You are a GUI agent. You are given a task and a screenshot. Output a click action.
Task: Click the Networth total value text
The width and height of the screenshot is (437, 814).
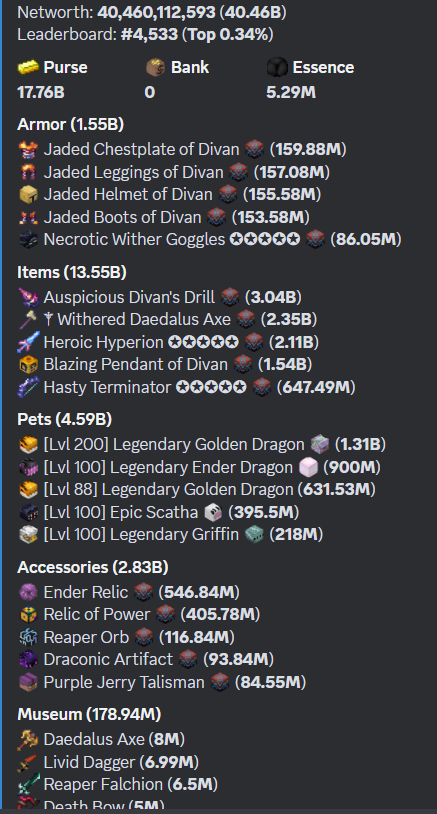click(x=192, y=12)
